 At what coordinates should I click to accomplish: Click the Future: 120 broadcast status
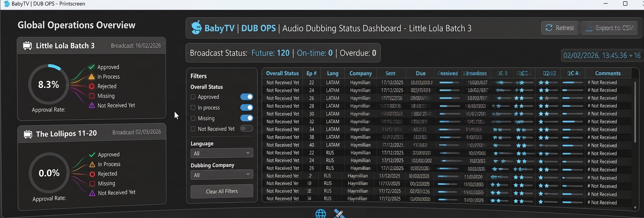270,53
